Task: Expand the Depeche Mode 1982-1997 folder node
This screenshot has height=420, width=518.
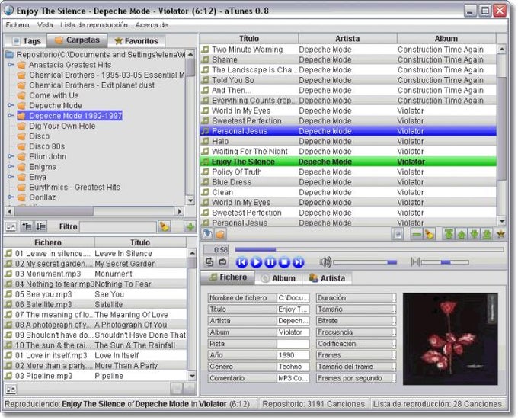Action: pyautogui.click(x=11, y=115)
